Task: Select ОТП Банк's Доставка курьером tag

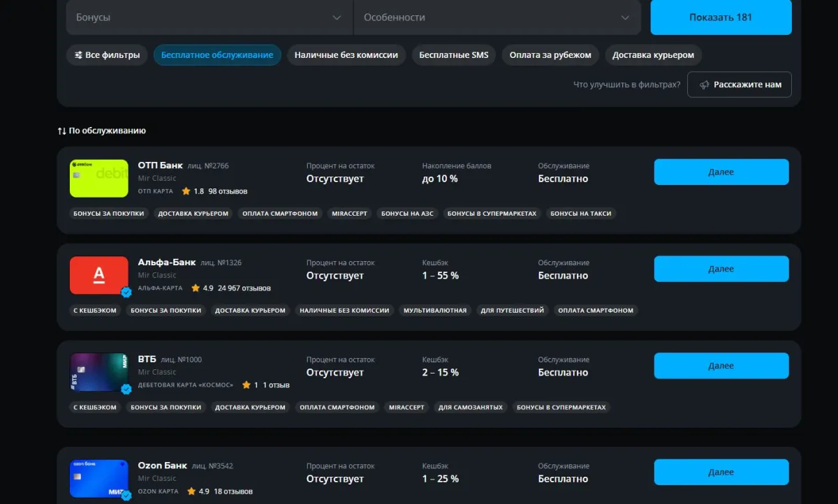Action: (193, 214)
